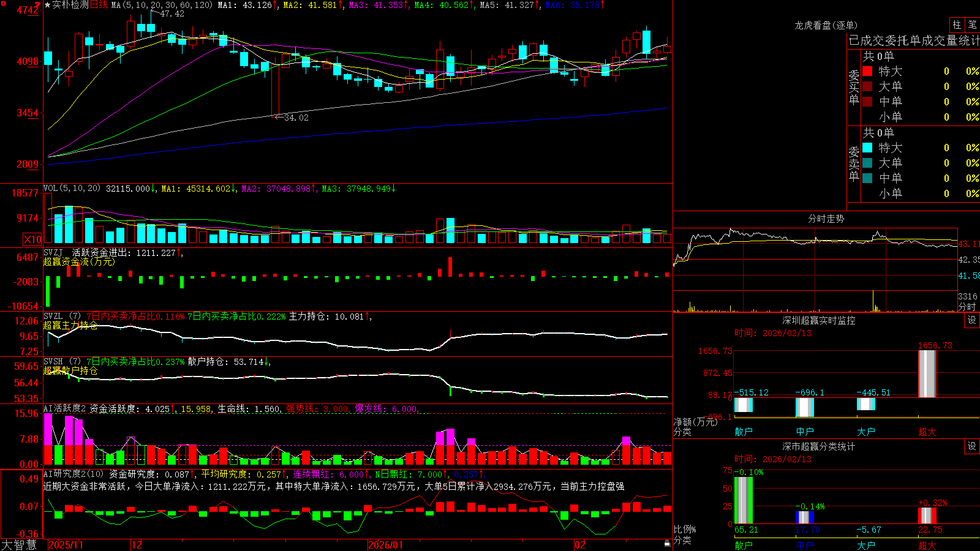Image resolution: width=980 pixels, height=551 pixels.
Task: Click the 超赢主力持仓 label
Action: (70, 325)
